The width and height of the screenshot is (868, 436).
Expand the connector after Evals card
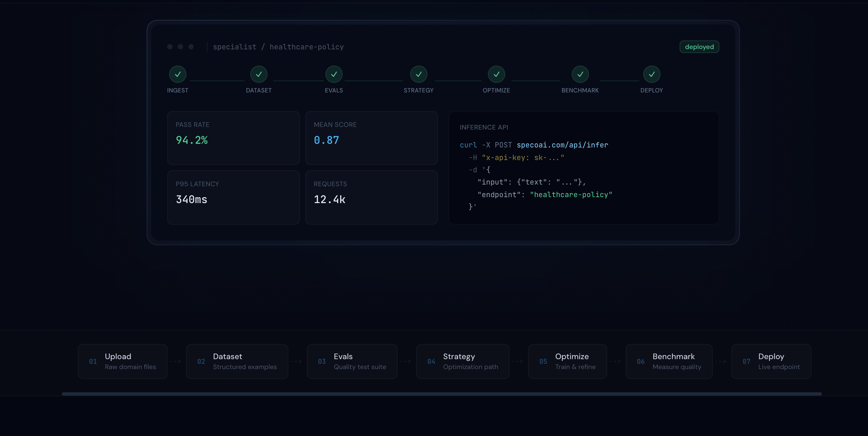click(407, 361)
